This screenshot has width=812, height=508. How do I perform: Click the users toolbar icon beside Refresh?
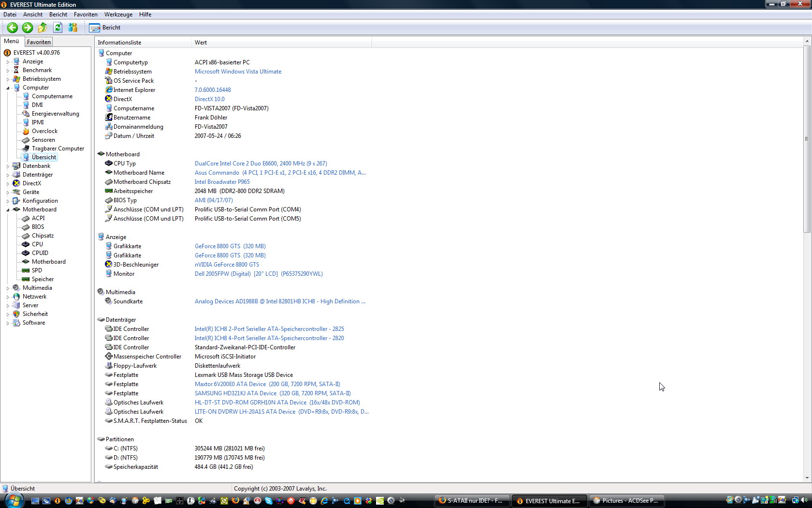[x=73, y=28]
